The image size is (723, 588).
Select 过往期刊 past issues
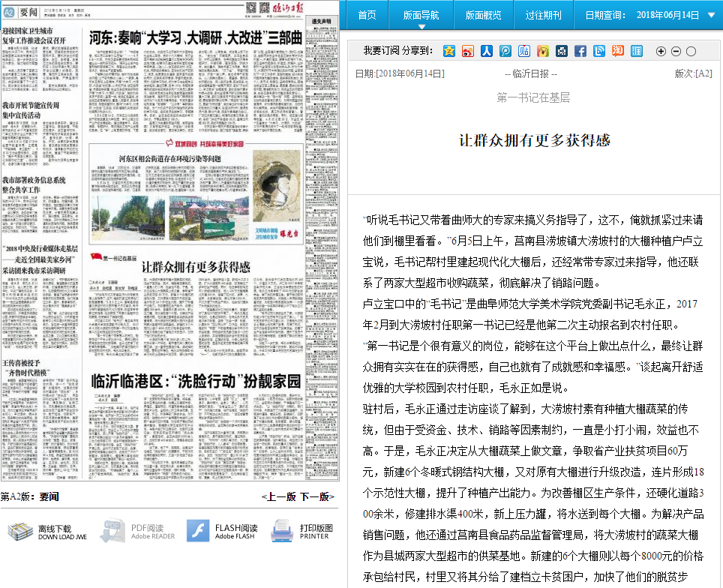coord(543,15)
